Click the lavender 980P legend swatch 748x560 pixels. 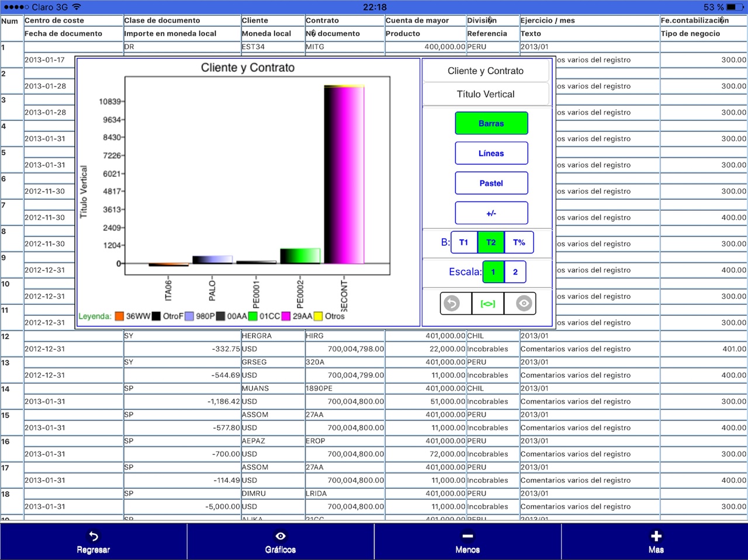[x=189, y=316]
